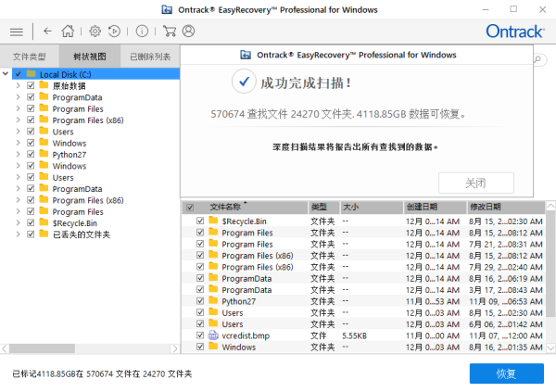
Task: Click the search magnifier icon
Action: [538, 59]
